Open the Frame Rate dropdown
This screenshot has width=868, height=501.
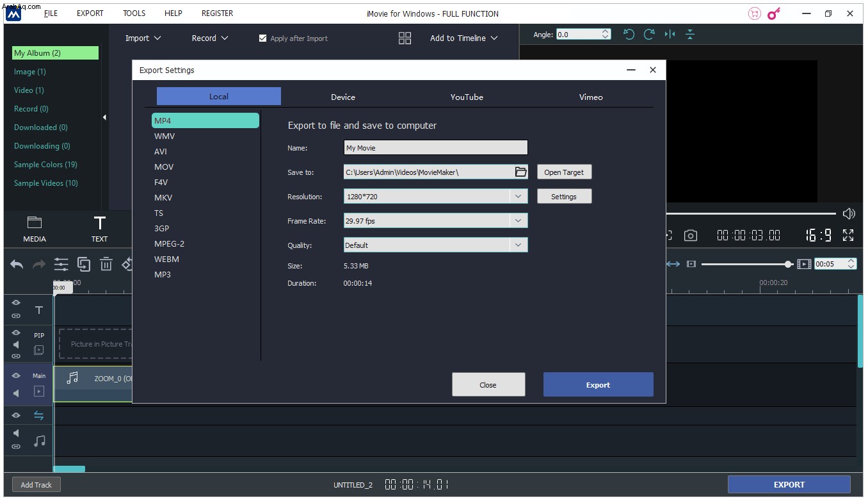coord(435,221)
